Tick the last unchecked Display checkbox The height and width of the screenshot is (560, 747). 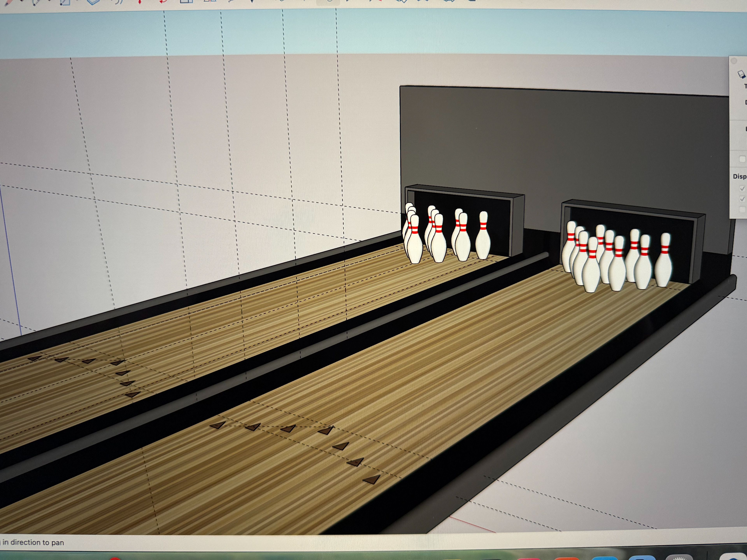[x=742, y=210]
